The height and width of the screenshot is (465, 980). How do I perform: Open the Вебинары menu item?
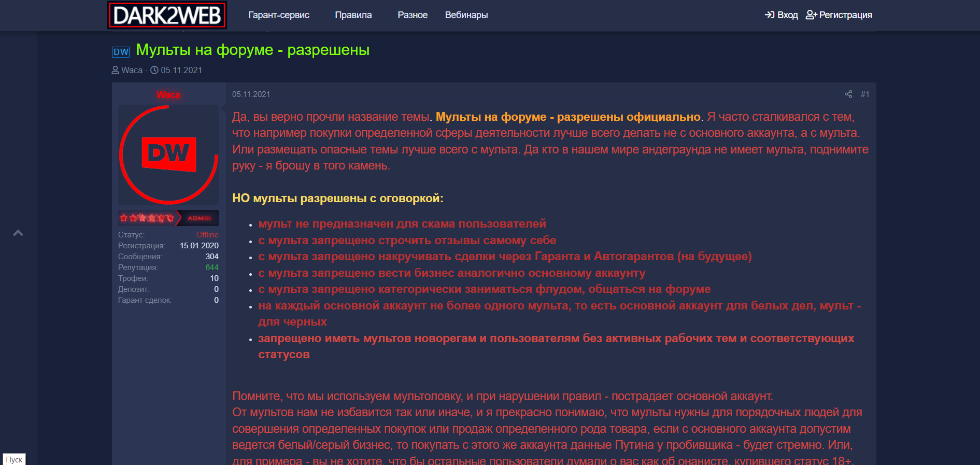click(x=466, y=15)
